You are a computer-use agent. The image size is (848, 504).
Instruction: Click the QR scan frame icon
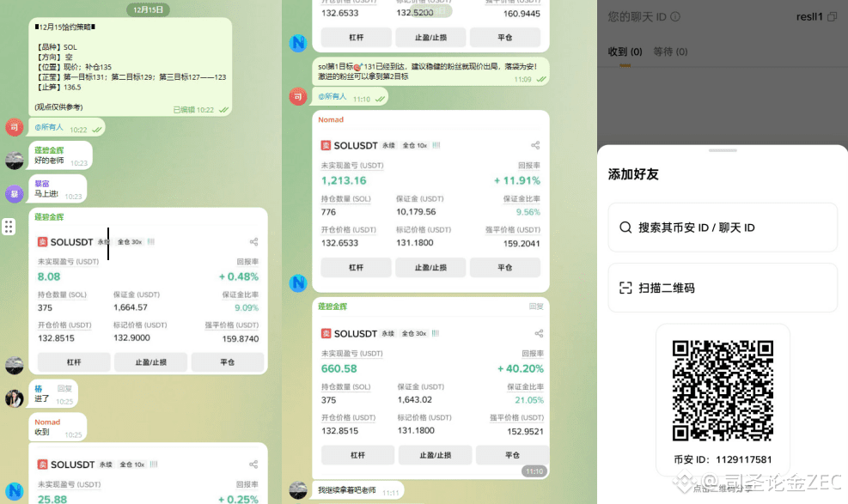click(625, 288)
